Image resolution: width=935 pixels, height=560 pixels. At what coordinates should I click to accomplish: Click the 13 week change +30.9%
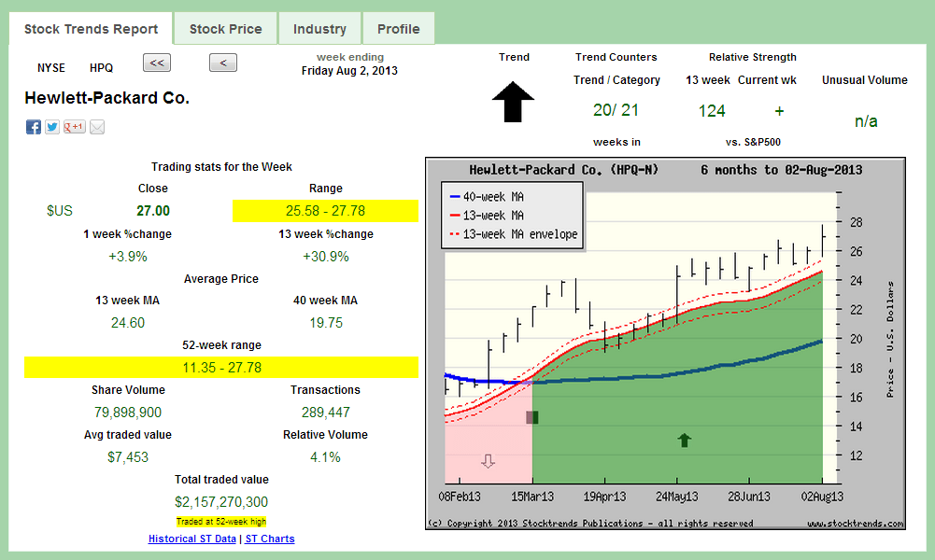tap(326, 257)
